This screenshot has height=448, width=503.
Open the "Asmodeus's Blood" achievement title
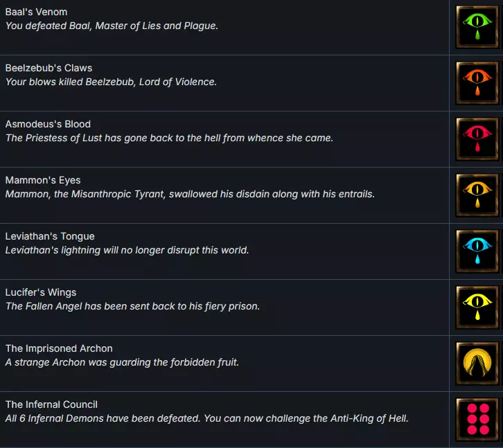(48, 125)
